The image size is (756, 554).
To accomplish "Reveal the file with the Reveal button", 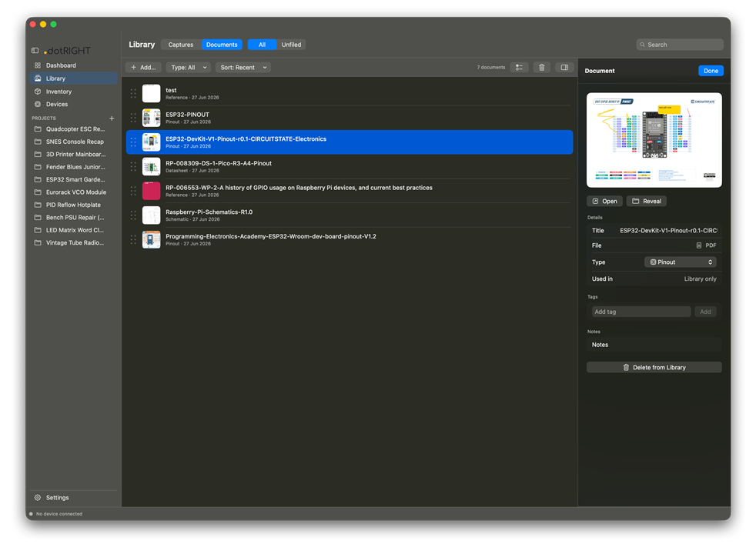I will pos(647,202).
